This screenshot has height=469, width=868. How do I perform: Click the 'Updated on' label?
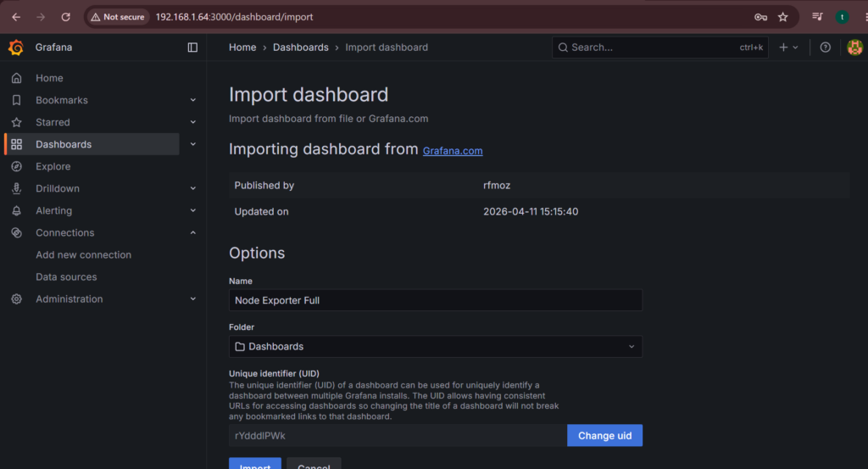(261, 211)
